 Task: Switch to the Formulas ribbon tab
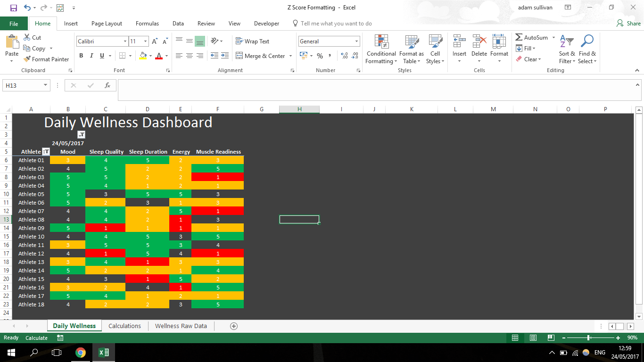tap(147, 24)
